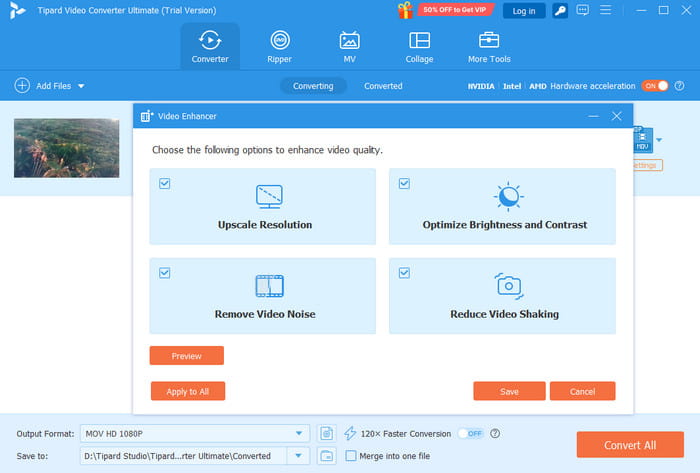Uncheck Reduce Video Shaking checkbox
The width and height of the screenshot is (700, 473).
point(404,273)
